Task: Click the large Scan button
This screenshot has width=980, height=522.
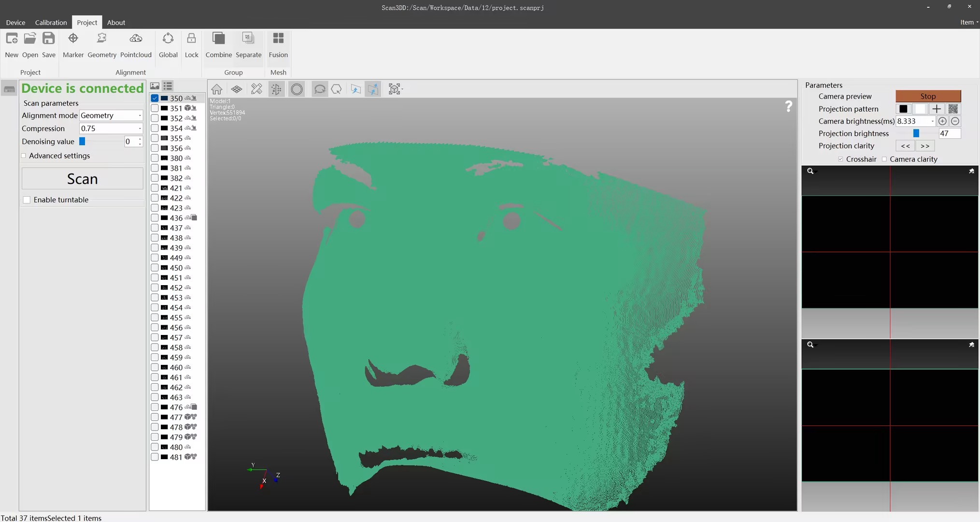Action: click(83, 179)
